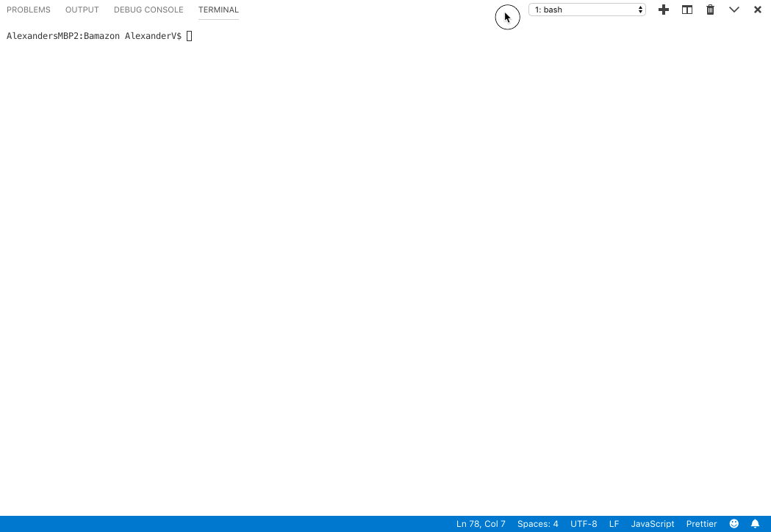Image resolution: width=771 pixels, height=532 pixels.
Task: Open the '1: bash' terminal dropdown
Action: [x=587, y=10]
